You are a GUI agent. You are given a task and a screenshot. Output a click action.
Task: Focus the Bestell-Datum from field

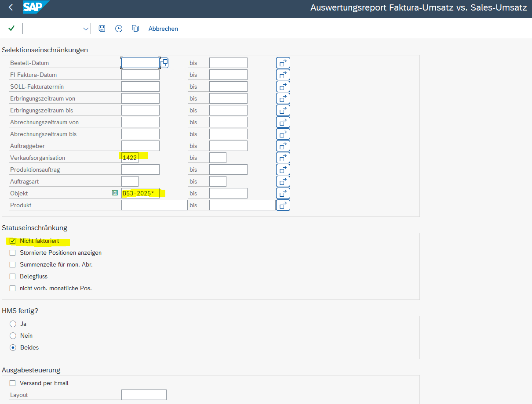[x=140, y=63]
